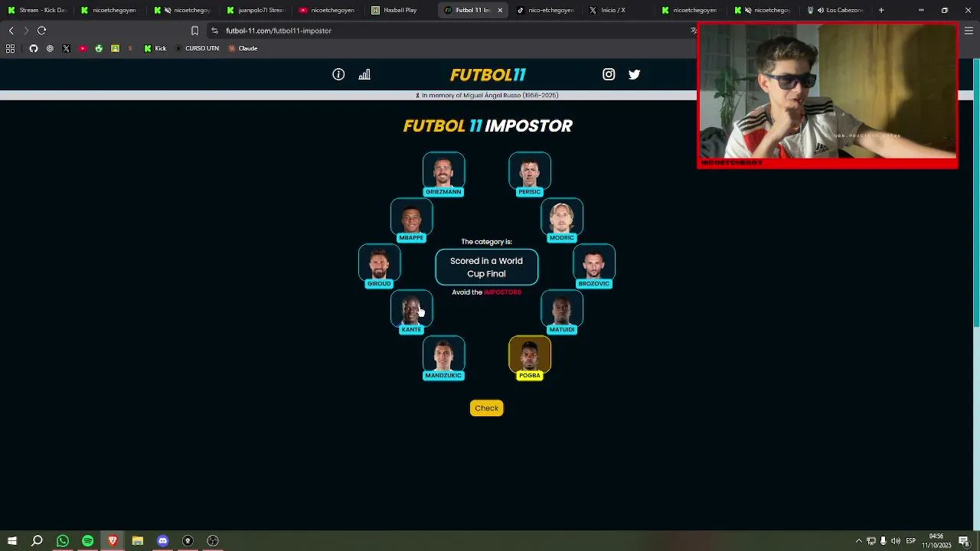Open Spotify from the taskbar

[x=87, y=541]
